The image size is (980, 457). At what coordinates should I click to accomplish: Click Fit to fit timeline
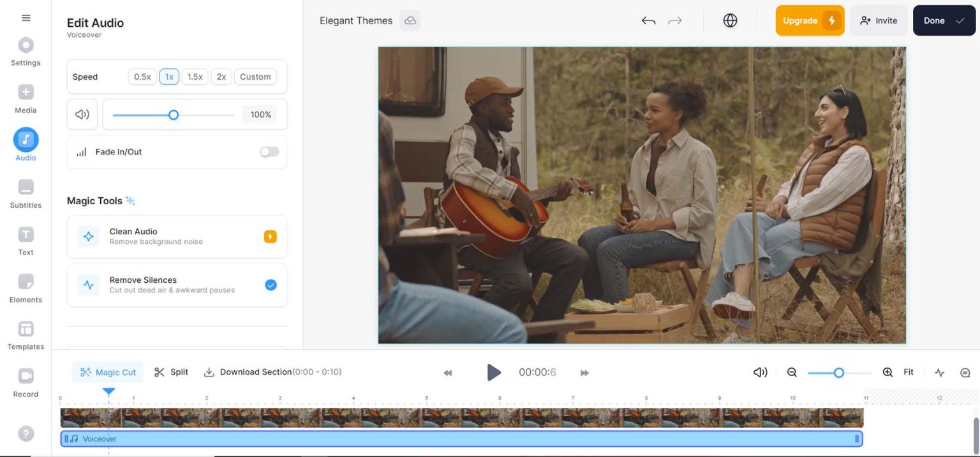pos(909,372)
